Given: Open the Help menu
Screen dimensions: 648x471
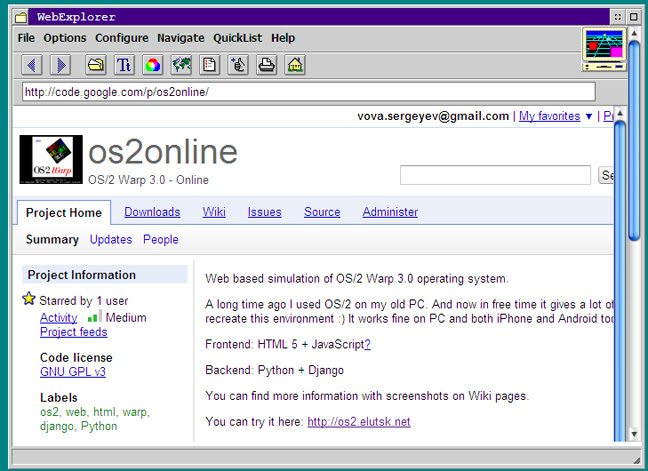Looking at the screenshot, I should click(x=283, y=38).
